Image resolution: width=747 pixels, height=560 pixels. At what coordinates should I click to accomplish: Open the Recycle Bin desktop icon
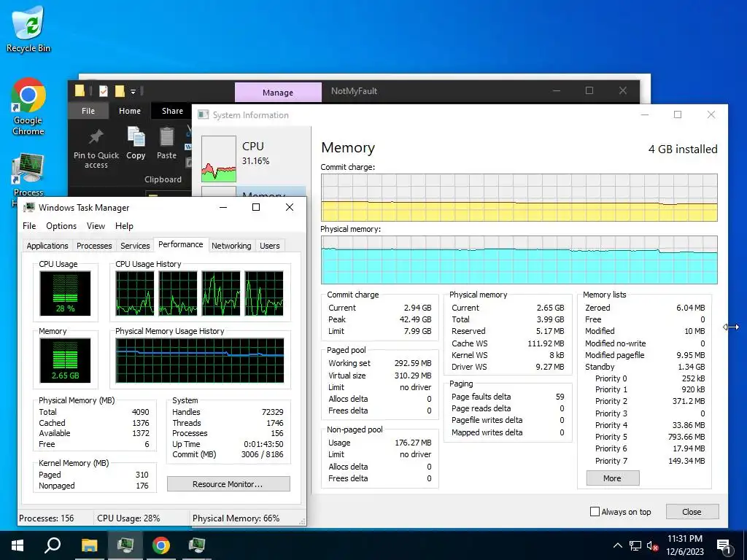click(x=28, y=28)
